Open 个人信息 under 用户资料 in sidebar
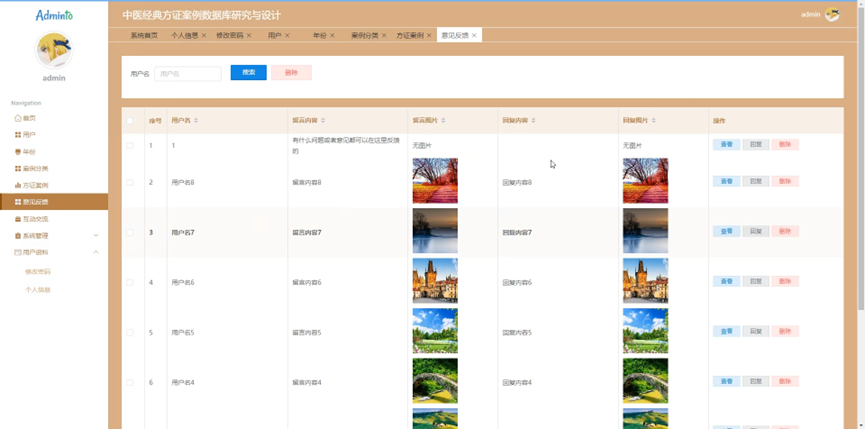Screen dimensions: 865x429 coord(38,289)
